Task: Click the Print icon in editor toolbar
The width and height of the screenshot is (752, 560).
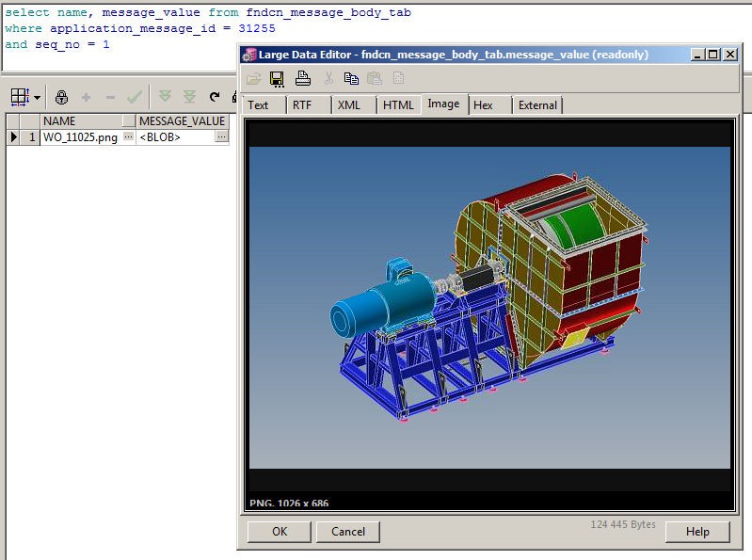Action: [x=303, y=79]
